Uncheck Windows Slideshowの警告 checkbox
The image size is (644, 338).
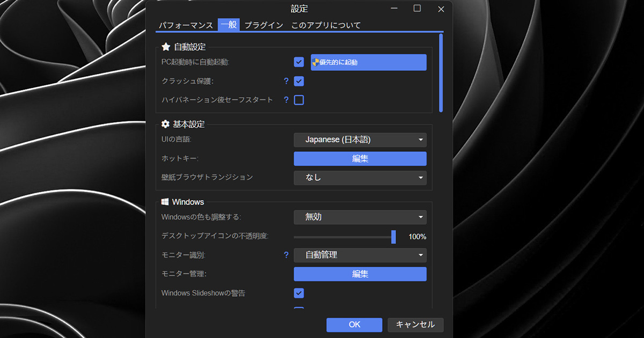299,293
